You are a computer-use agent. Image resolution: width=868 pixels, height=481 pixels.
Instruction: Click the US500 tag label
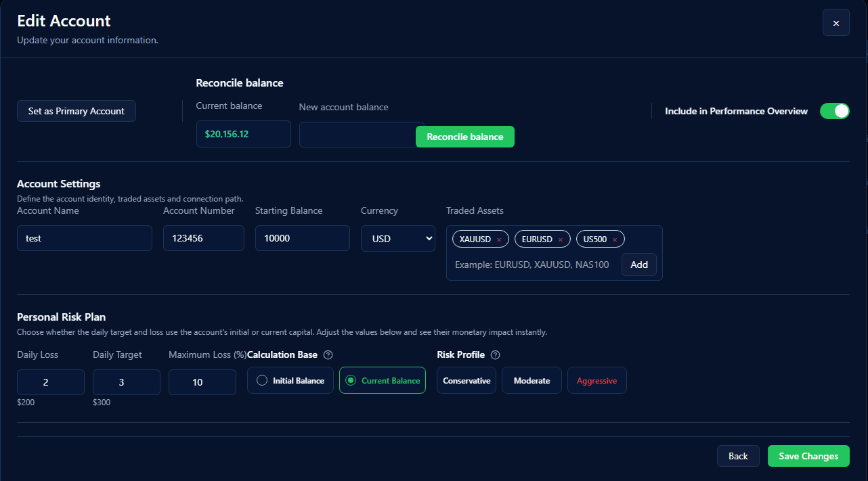click(595, 239)
